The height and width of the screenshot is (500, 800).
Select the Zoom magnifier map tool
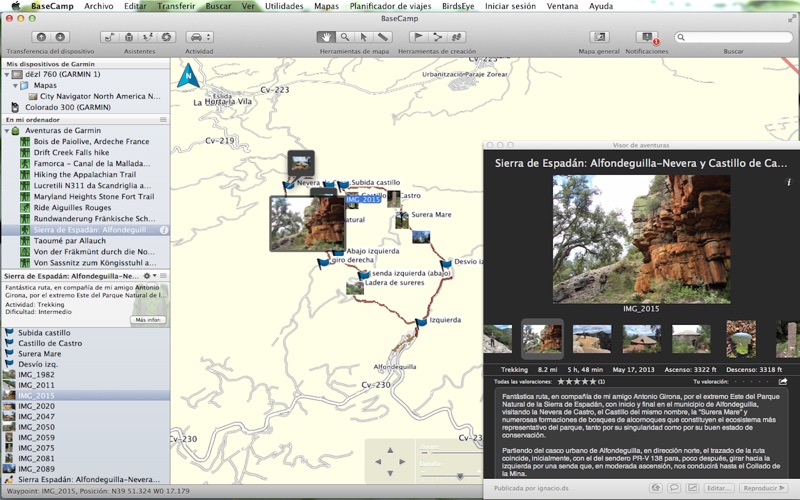coord(345,37)
